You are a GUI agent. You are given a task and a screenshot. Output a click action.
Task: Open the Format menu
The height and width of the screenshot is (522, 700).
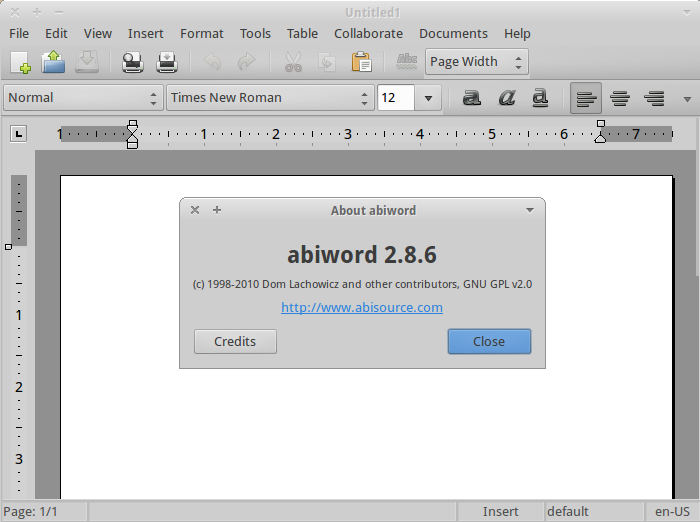(x=202, y=33)
